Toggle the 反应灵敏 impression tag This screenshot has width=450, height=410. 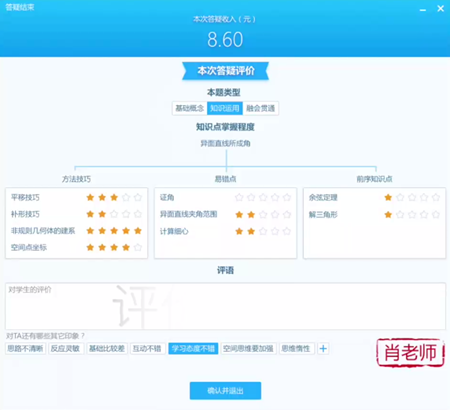click(65, 349)
